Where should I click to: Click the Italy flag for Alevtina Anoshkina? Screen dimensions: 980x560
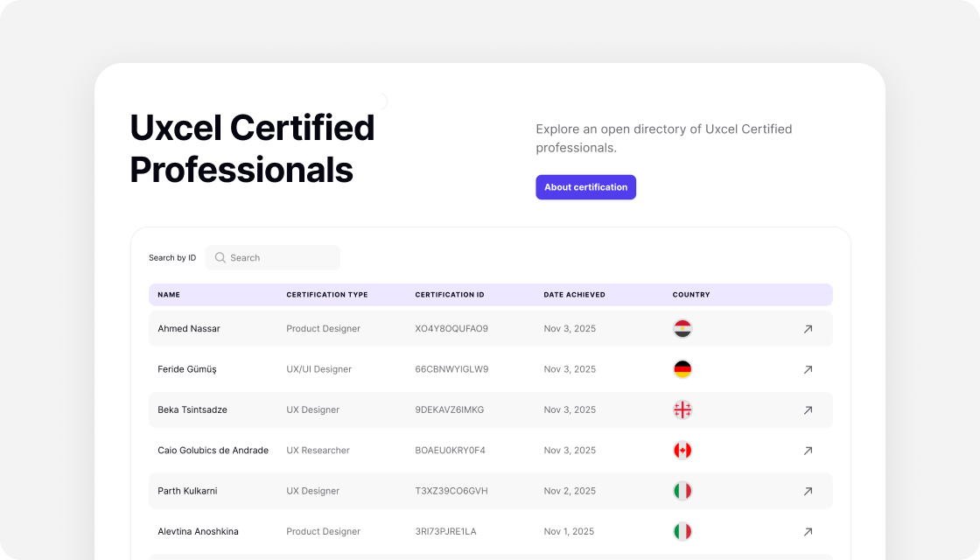coord(682,531)
